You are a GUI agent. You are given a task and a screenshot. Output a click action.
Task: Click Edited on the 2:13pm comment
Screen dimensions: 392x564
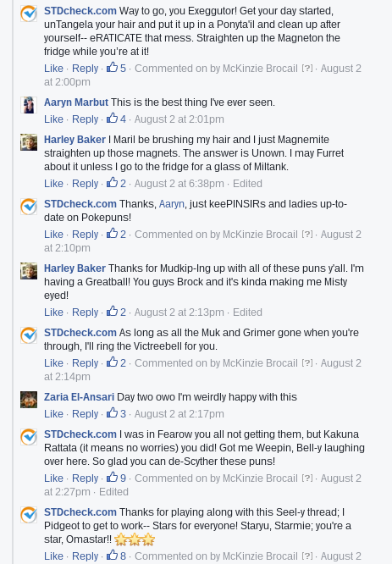tap(247, 312)
